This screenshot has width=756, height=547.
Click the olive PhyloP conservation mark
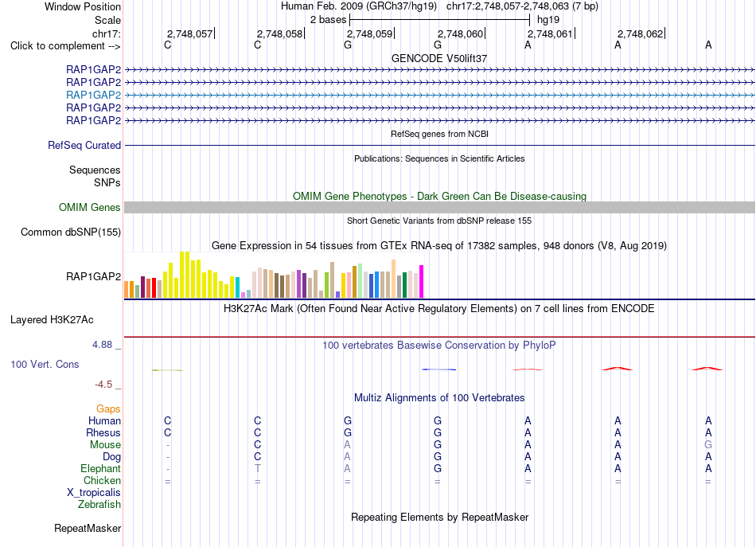[x=167, y=370]
